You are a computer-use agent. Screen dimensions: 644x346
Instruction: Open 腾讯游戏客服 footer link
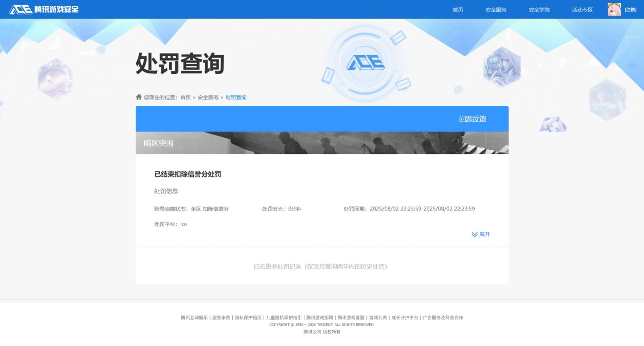coord(351,318)
